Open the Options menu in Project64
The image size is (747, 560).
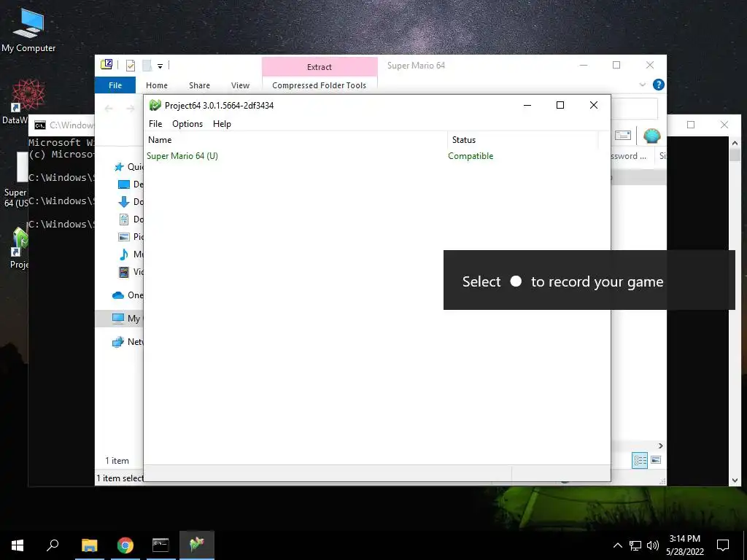[x=187, y=124]
